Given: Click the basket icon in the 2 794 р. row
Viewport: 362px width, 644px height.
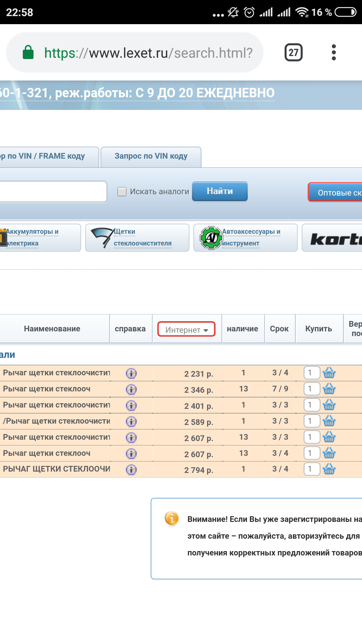Looking at the screenshot, I should click(x=329, y=469).
